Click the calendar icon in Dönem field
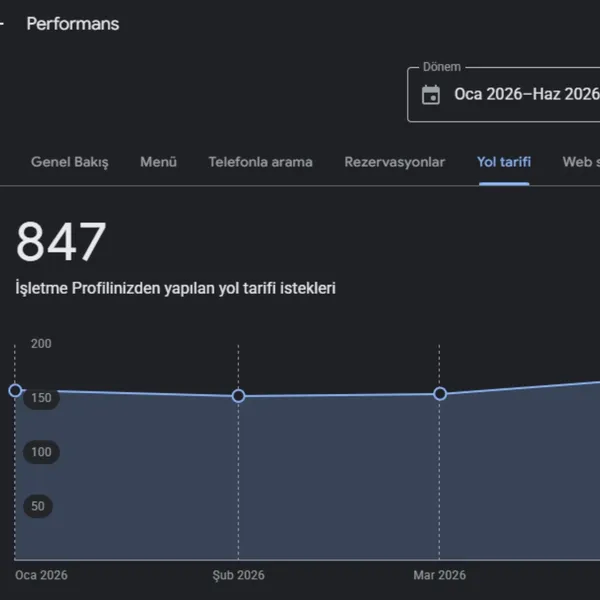This screenshot has width=600, height=600. pos(431,95)
